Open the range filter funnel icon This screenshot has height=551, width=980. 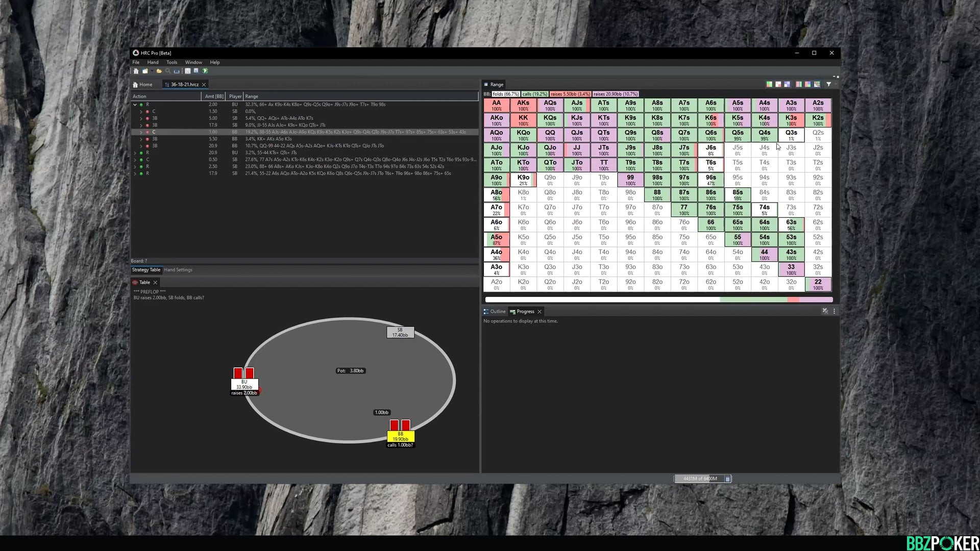coord(828,84)
